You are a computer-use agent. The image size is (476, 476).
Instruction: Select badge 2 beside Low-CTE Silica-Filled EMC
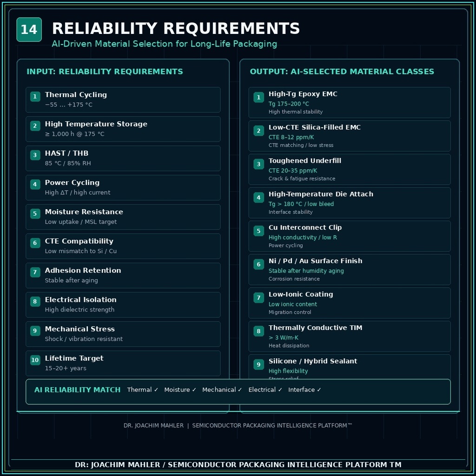[x=258, y=131]
